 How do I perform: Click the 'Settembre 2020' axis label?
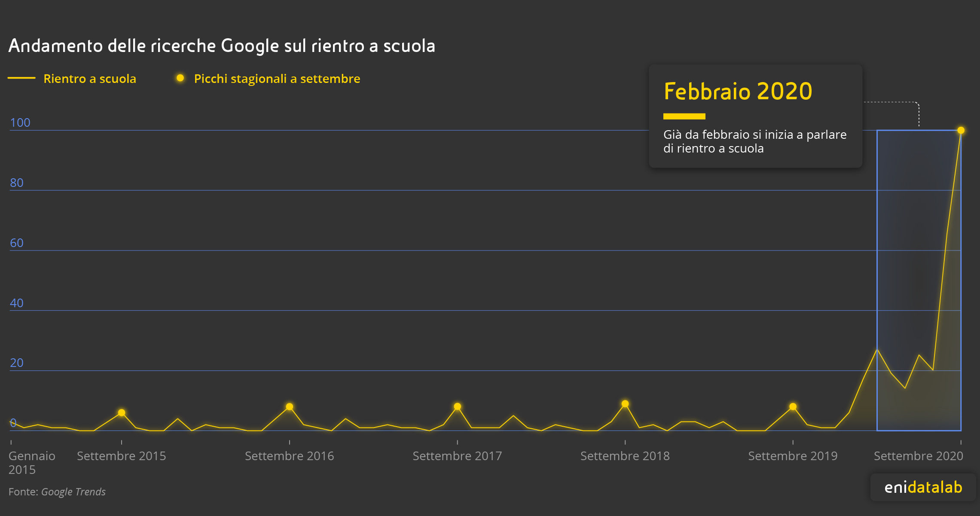pos(918,456)
